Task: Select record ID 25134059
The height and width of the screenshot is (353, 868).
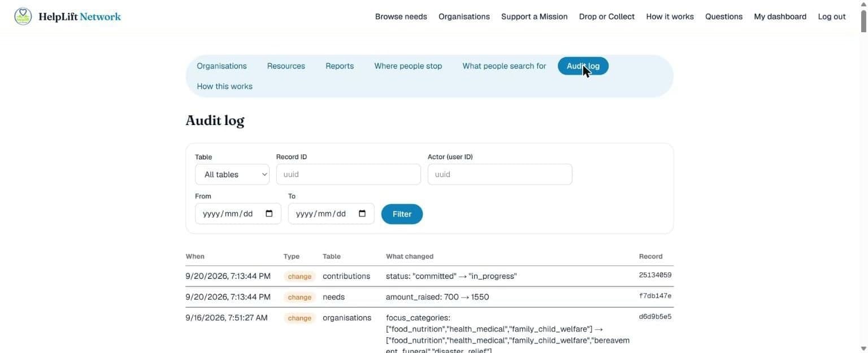Action: coord(655,275)
